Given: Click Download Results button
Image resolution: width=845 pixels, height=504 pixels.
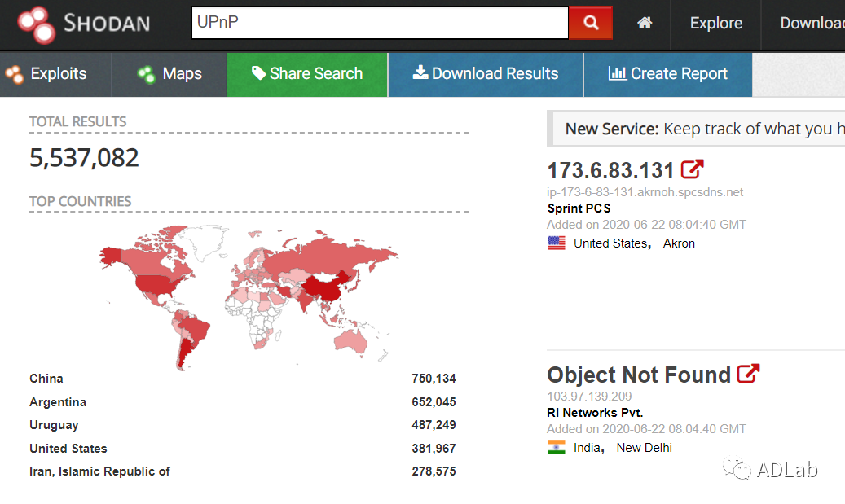Looking at the screenshot, I should pos(486,74).
